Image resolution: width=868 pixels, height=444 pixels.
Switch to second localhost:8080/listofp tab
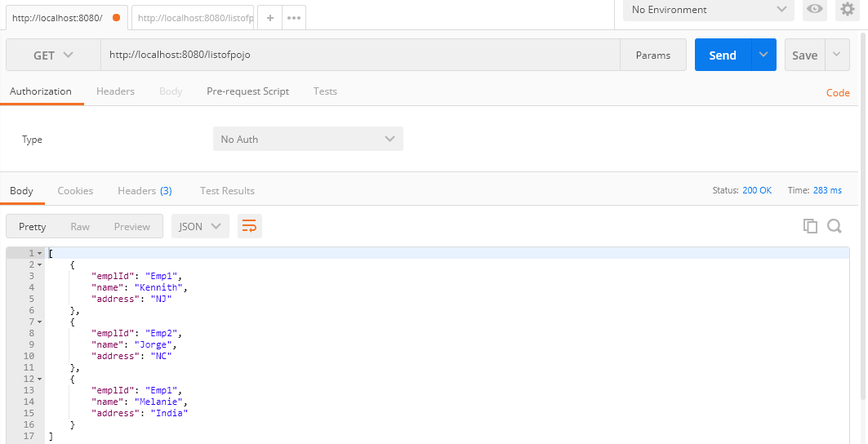(193, 18)
